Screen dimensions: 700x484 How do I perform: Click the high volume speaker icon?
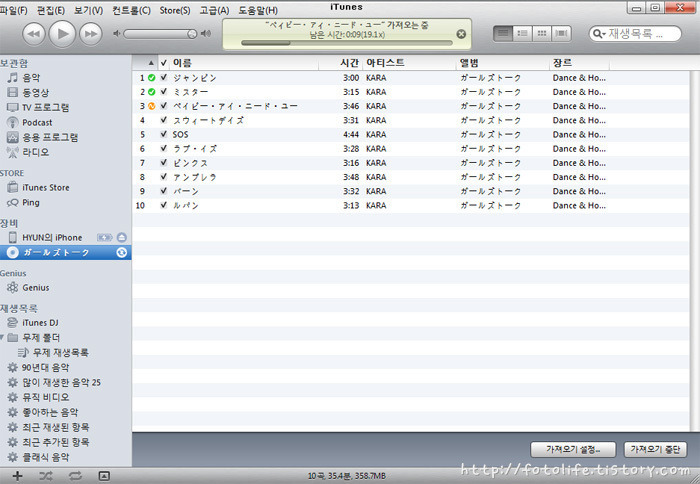coord(206,33)
